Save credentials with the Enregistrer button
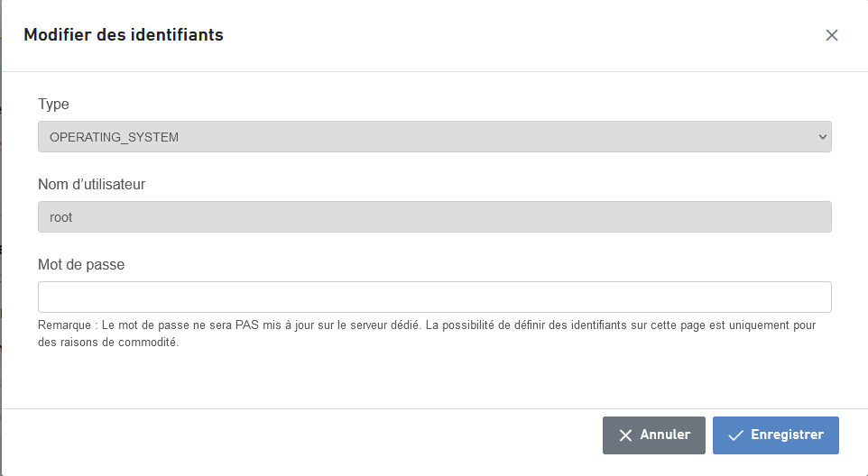This screenshot has width=868, height=476. [x=776, y=435]
